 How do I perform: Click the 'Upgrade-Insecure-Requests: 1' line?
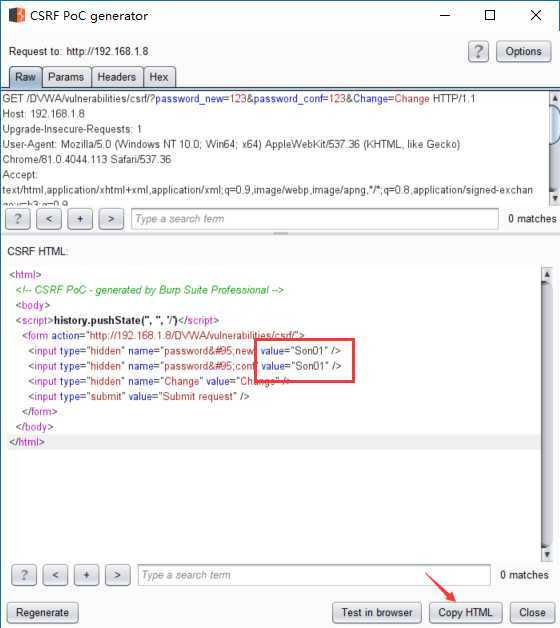click(x=72, y=129)
